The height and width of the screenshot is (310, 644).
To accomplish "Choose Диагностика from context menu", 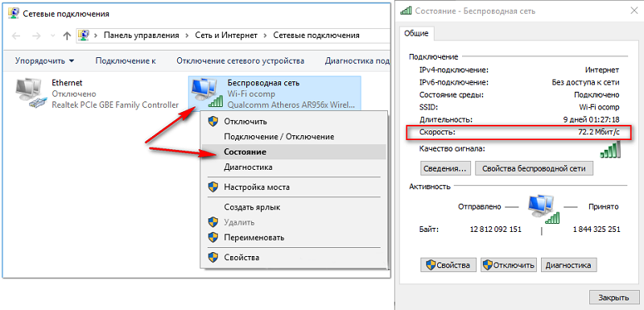I will (x=294, y=167).
